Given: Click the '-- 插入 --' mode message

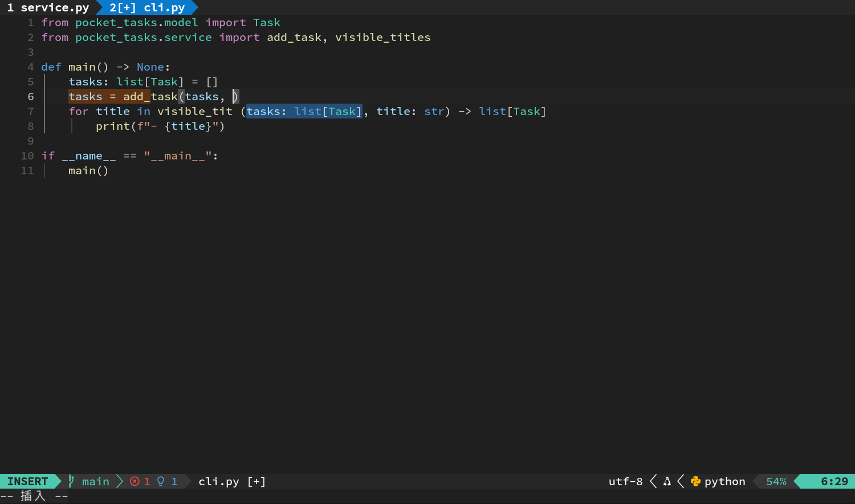Looking at the screenshot, I should coord(34,496).
